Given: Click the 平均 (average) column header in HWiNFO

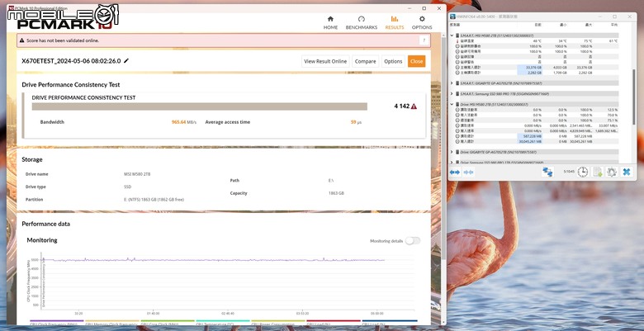Looking at the screenshot, I should pyautogui.click(x=613, y=25).
